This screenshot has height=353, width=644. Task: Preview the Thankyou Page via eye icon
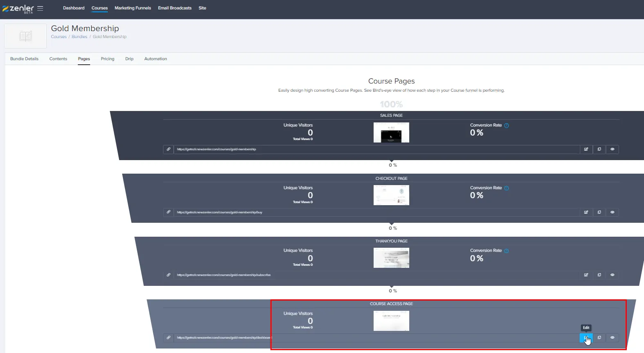pyautogui.click(x=612, y=275)
